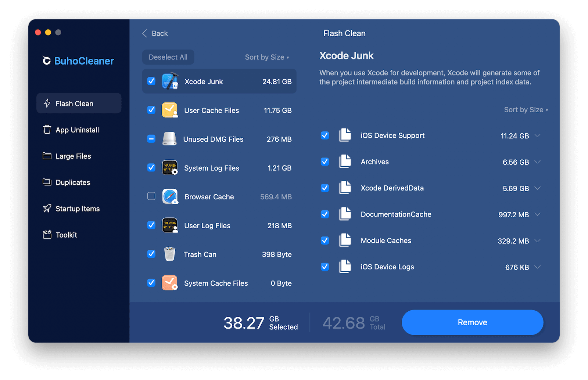The height and width of the screenshot is (380, 588).
Task: Toggle the Unused DMG Files partial checkbox
Action: [151, 139]
